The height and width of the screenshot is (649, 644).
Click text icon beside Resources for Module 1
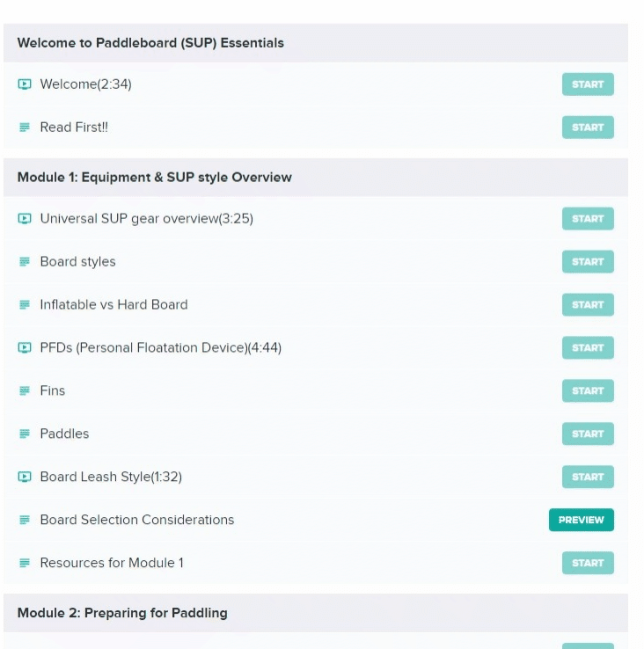(x=25, y=563)
